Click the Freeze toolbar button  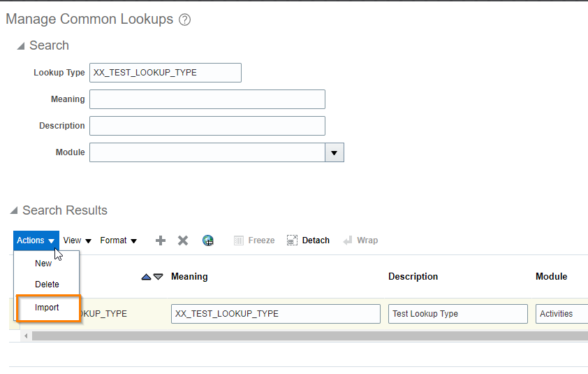tap(254, 240)
